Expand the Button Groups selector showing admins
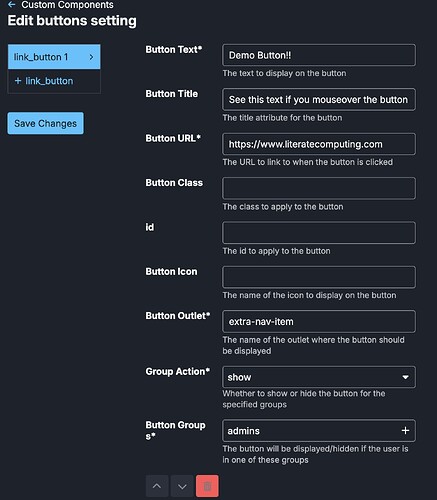 (319, 431)
